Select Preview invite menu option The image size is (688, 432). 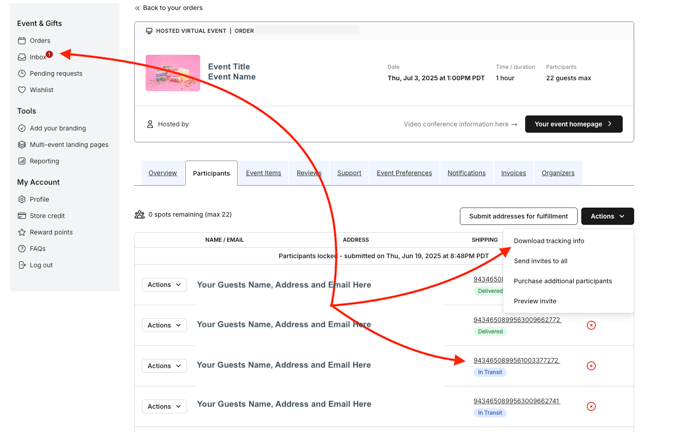click(x=535, y=301)
